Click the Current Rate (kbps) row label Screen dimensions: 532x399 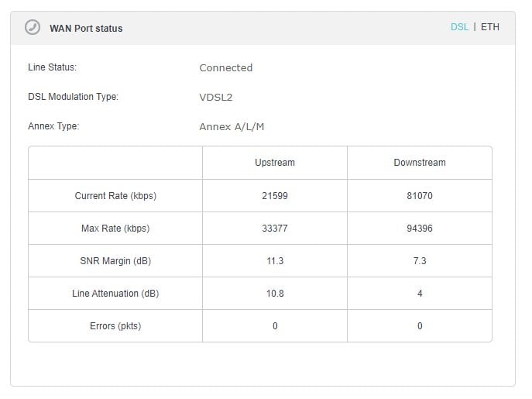(115, 196)
